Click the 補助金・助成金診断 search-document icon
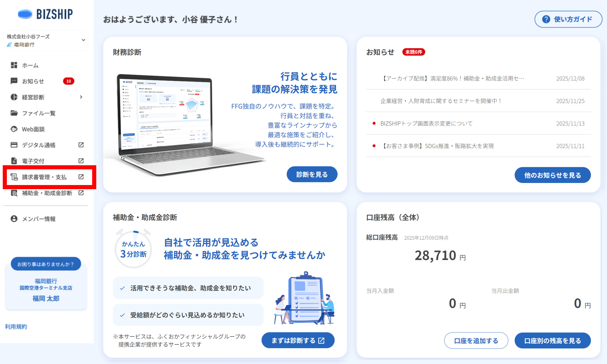The width and height of the screenshot is (607, 364). coord(14,193)
